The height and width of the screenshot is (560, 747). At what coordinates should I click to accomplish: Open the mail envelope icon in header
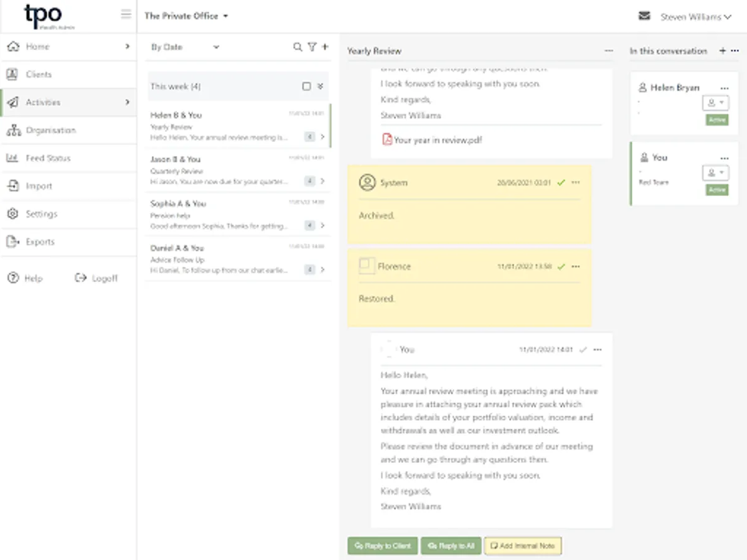(644, 16)
